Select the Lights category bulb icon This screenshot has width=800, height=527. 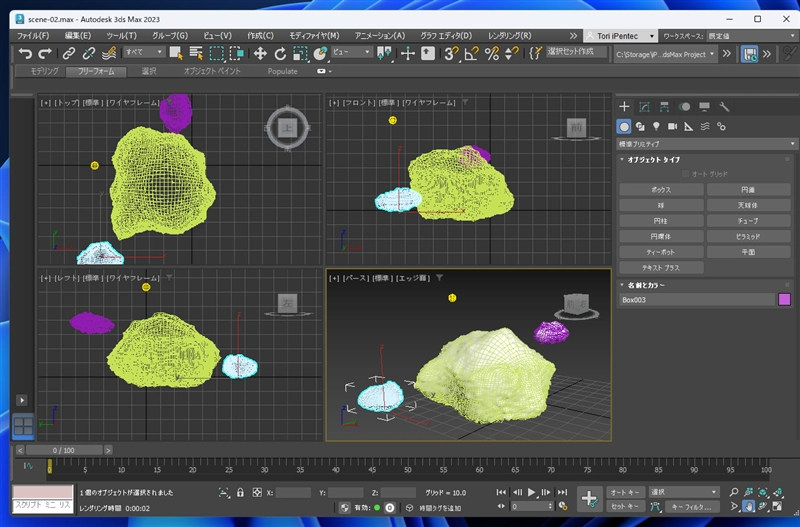[x=656, y=126]
